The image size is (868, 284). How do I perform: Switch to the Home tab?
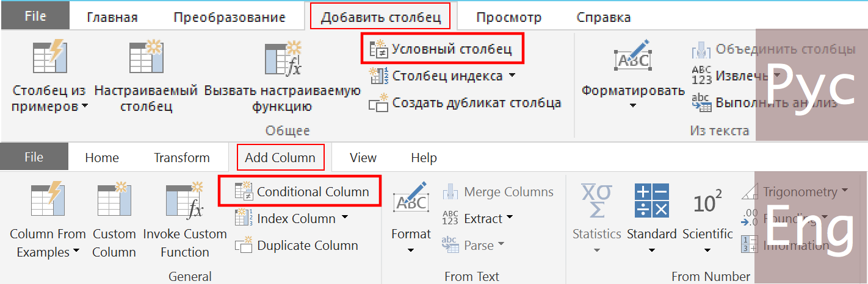102,158
